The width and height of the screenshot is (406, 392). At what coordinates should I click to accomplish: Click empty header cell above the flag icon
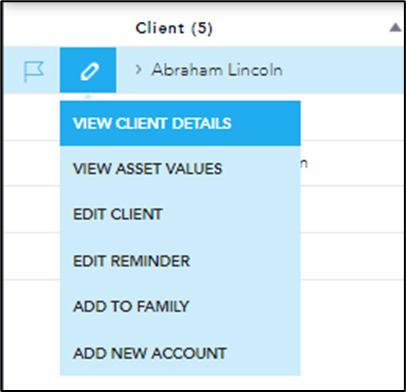coord(32,28)
